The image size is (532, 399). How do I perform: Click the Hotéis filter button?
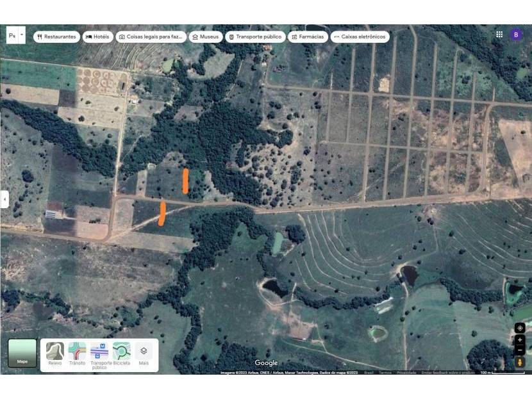tap(98, 37)
